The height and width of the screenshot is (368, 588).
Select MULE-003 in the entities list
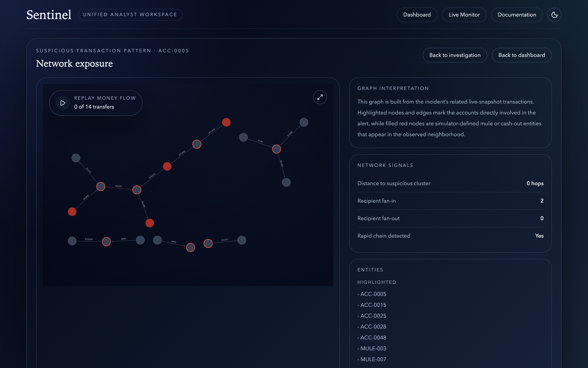373,348
